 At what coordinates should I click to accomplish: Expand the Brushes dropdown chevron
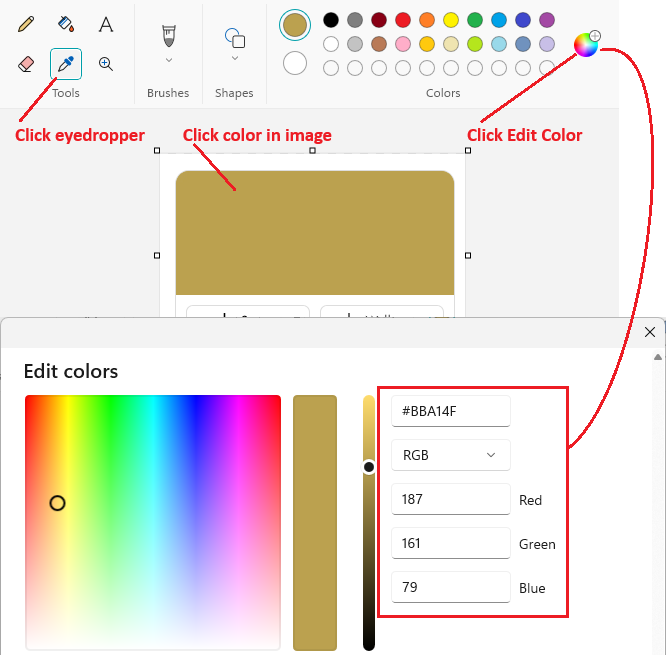pyautogui.click(x=169, y=60)
